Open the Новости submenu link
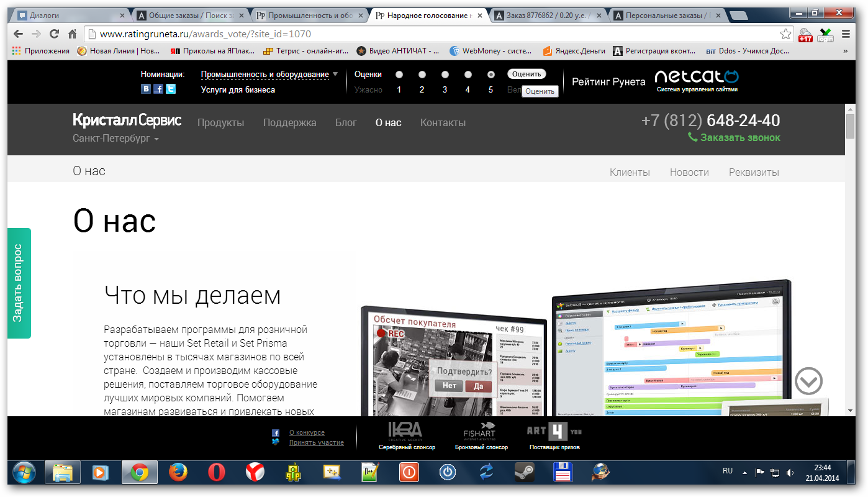 click(x=689, y=172)
